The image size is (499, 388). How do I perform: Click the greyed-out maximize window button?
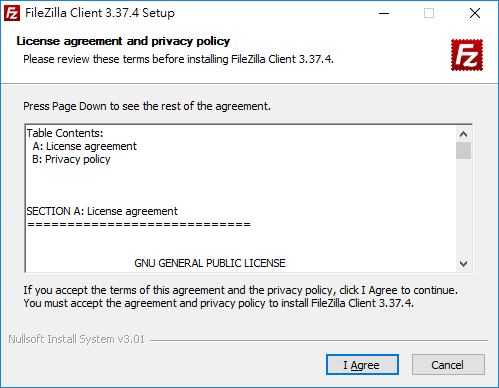(429, 13)
